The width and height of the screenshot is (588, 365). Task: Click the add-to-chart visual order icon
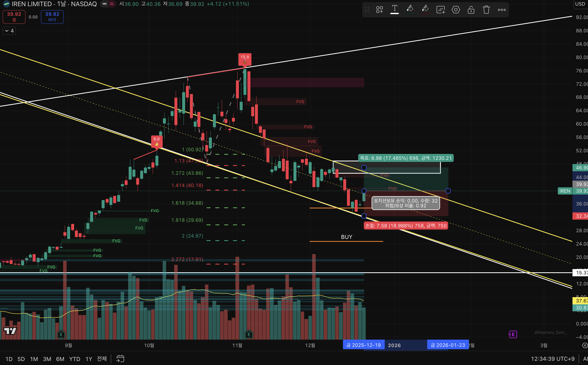pyautogui.click(x=440, y=10)
